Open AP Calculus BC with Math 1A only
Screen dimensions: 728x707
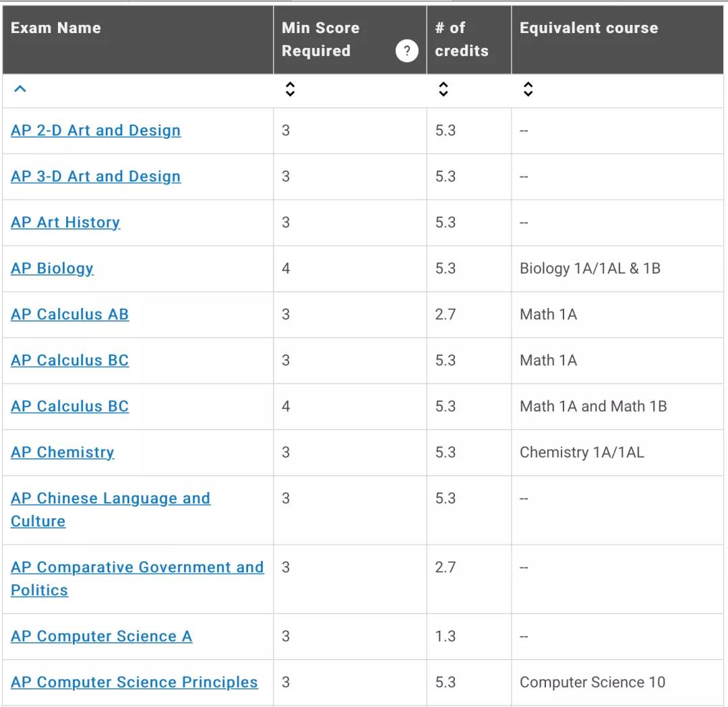pyautogui.click(x=69, y=360)
